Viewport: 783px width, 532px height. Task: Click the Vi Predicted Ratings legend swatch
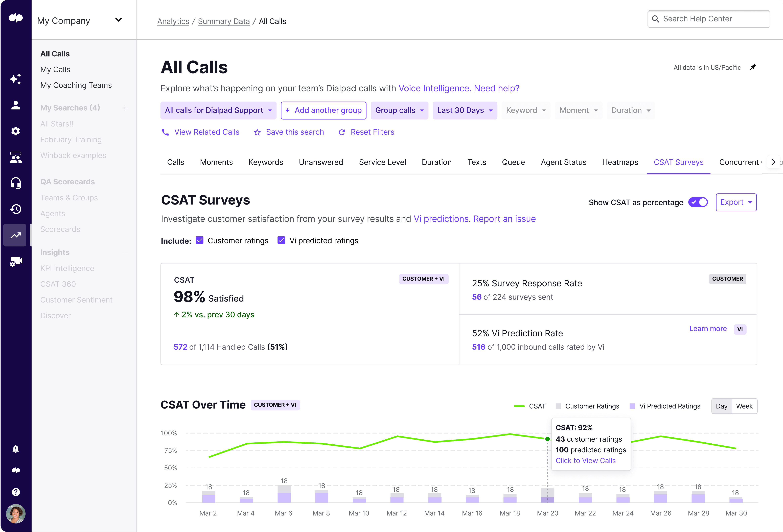pyautogui.click(x=632, y=406)
